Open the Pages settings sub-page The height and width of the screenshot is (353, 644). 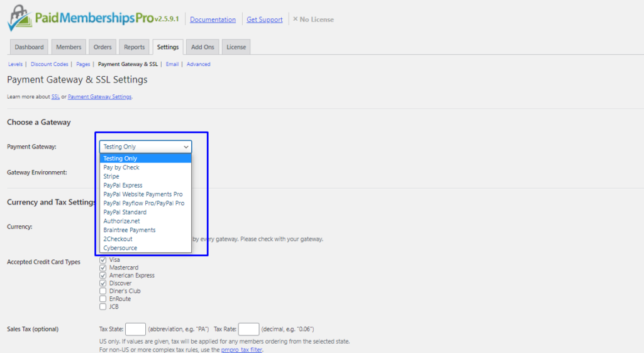coord(83,64)
